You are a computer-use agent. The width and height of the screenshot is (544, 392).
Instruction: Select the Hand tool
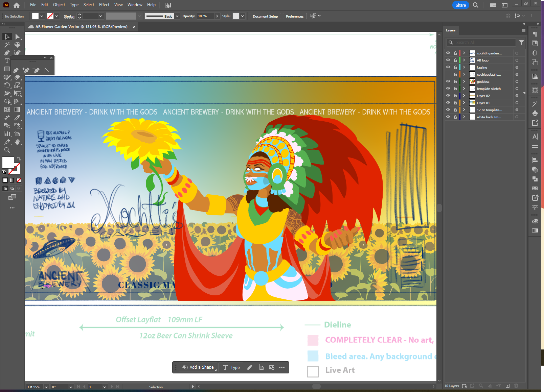click(18, 142)
